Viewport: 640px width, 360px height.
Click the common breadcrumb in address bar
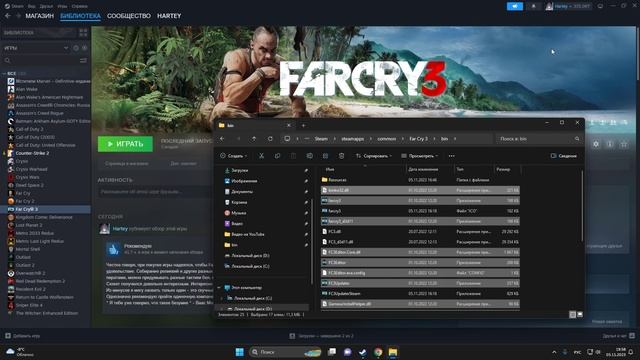(x=387, y=139)
